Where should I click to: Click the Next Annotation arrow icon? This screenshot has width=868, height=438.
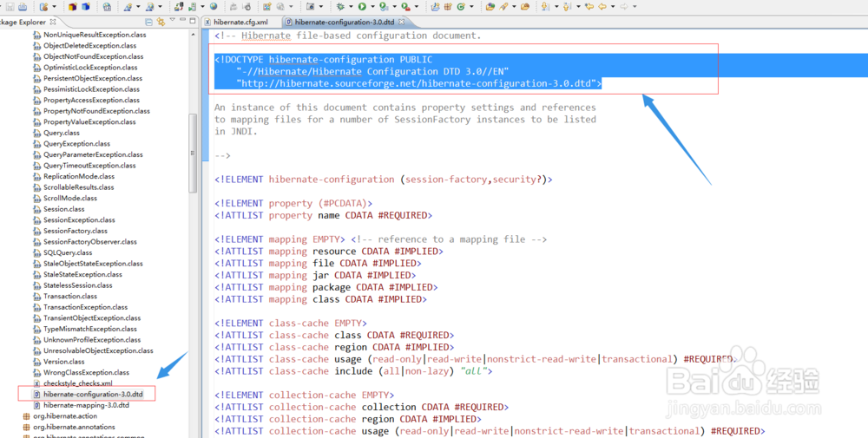pos(545,7)
